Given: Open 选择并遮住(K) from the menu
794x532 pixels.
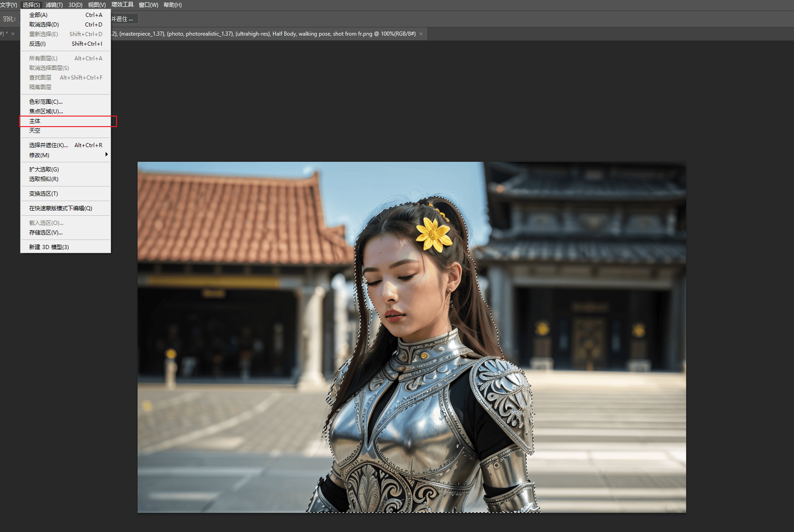Looking at the screenshot, I should click(x=66, y=145).
